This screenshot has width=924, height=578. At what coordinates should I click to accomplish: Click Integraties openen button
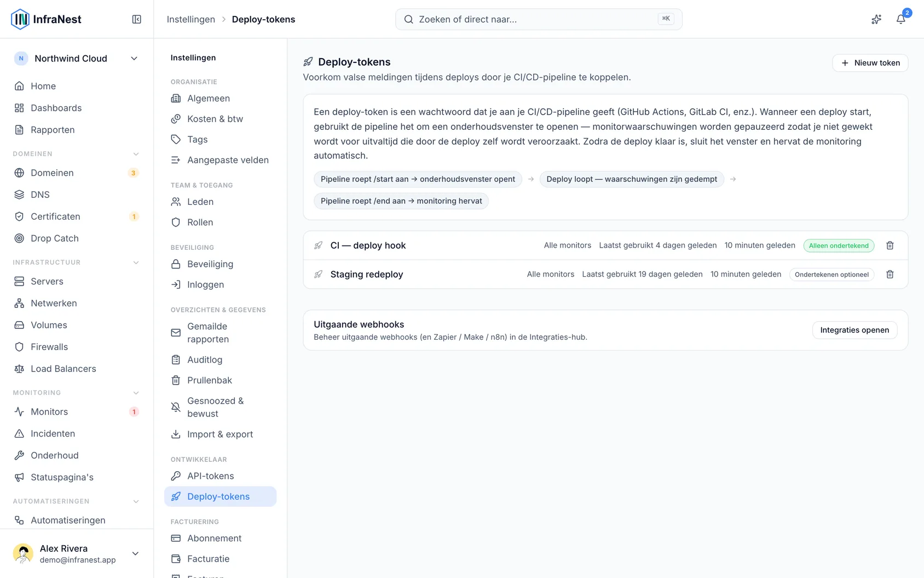point(854,330)
